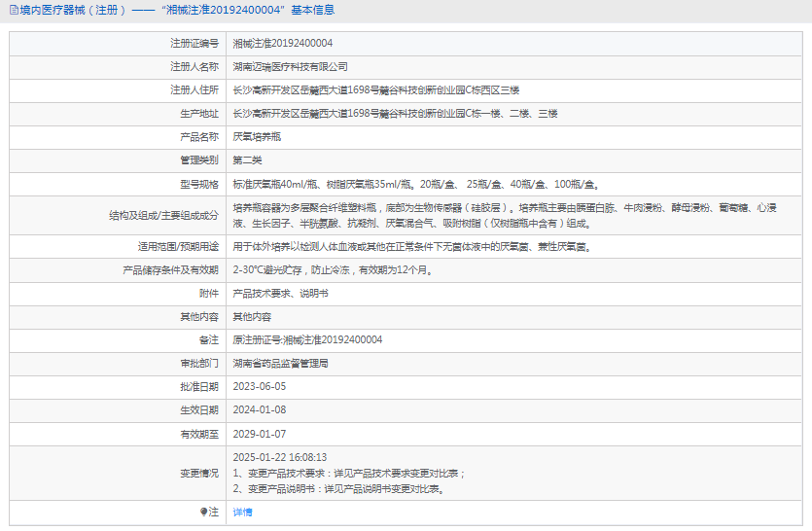
Task: Click the 批准日期 label
Action: pos(199,386)
